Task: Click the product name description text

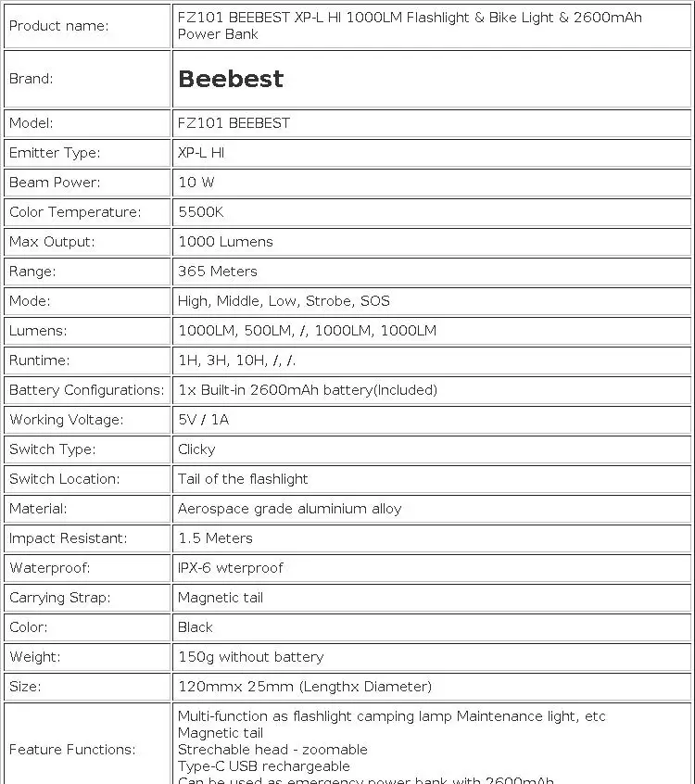Action: tap(409, 26)
